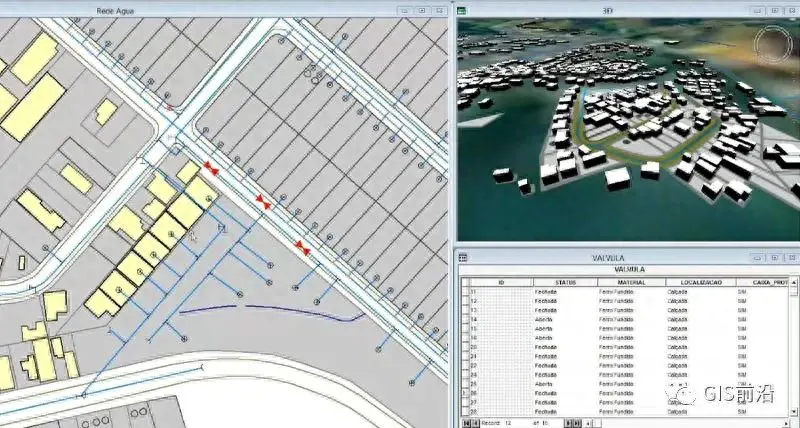Select row 11 using its row selector

click(464, 291)
